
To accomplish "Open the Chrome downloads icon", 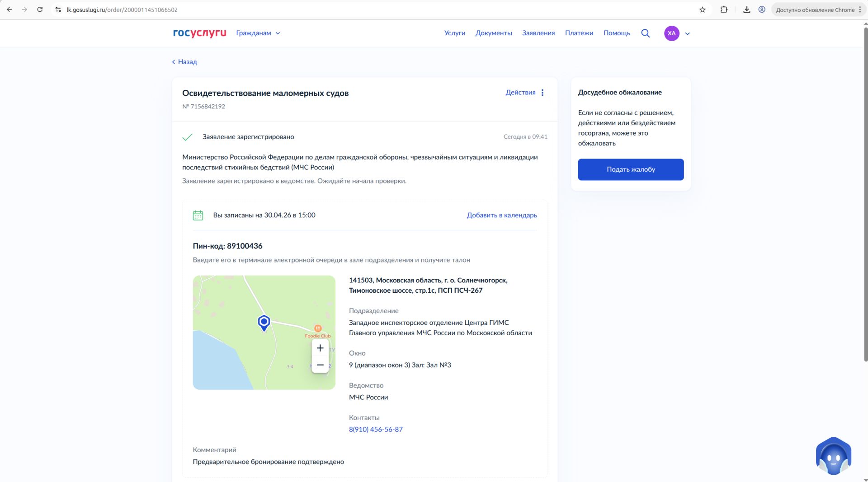I will [x=746, y=9].
